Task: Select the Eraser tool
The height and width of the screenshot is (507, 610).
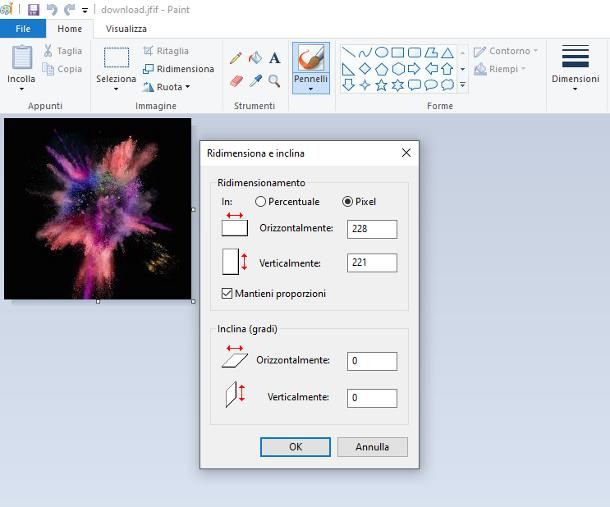Action: (236, 81)
